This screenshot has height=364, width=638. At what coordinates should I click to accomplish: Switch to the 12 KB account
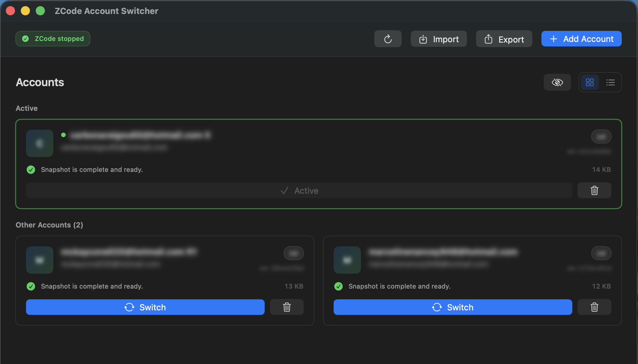pyautogui.click(x=453, y=307)
